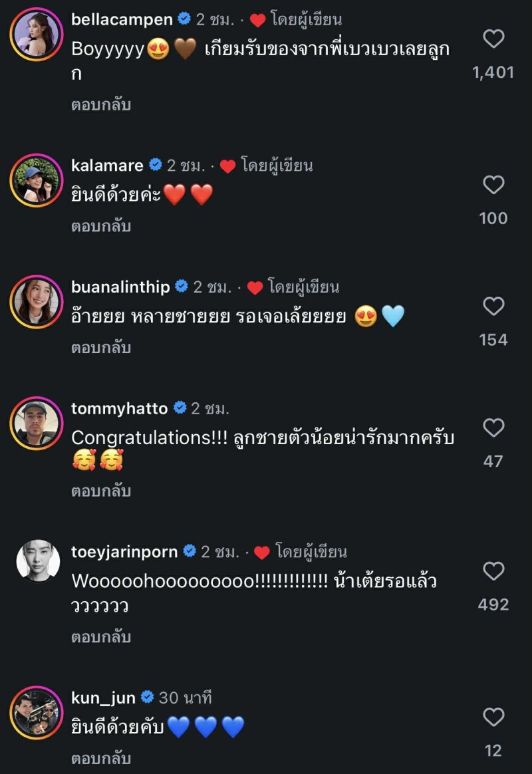
Task: Like bellacampen's comment with the heart
Action: tap(493, 39)
